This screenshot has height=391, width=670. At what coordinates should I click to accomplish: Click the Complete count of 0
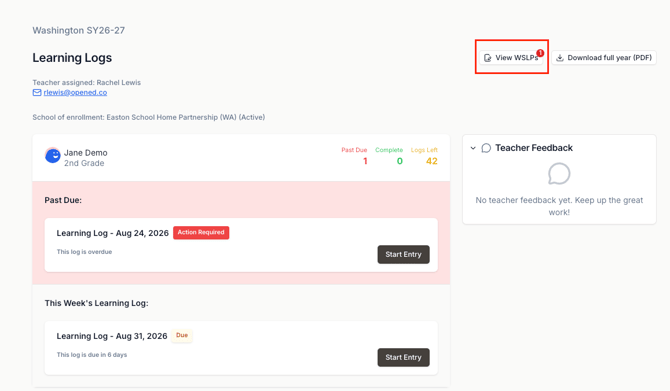[400, 161]
